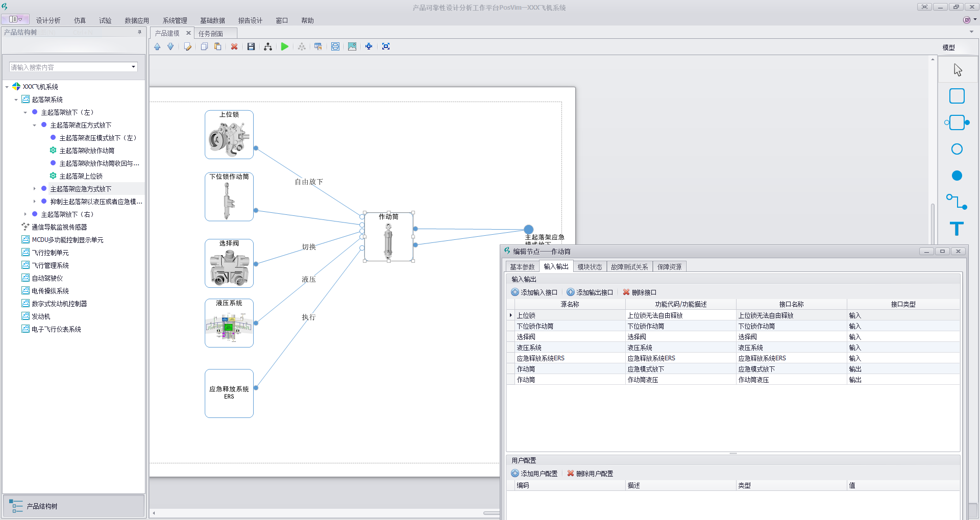Collapse the 主起落架液压方式放下 tree node

[35, 125]
